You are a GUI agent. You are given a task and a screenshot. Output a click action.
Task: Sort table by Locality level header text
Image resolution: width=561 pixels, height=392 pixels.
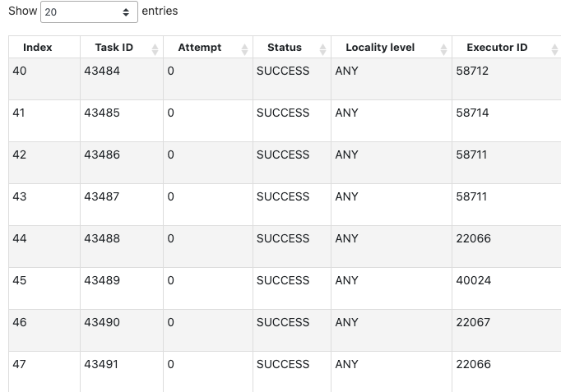(x=380, y=48)
